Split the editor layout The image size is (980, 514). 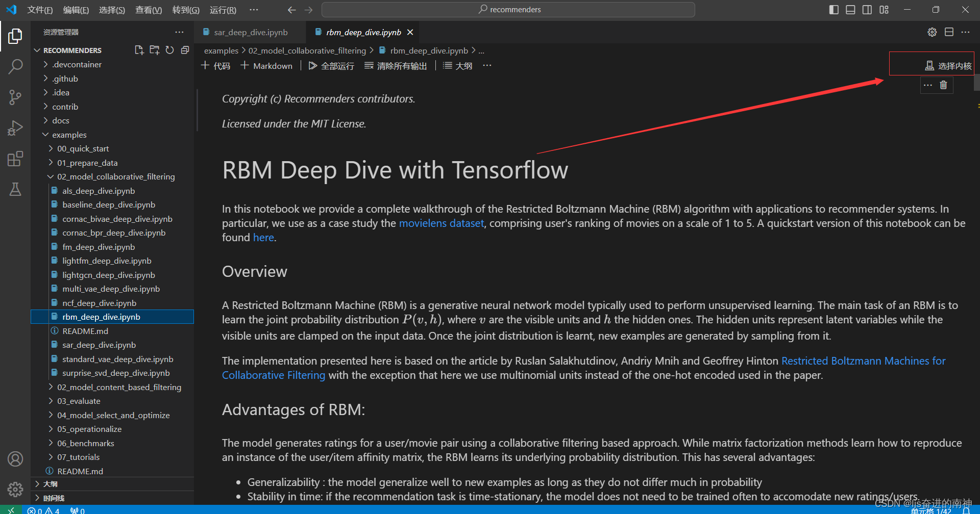(949, 32)
